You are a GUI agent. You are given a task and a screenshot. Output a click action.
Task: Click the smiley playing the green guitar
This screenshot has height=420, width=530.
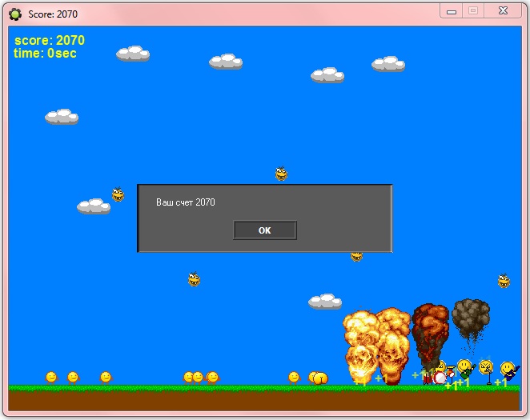(466, 369)
